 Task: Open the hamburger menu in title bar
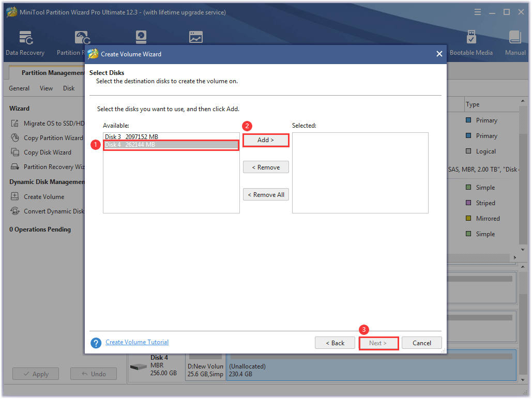[477, 12]
